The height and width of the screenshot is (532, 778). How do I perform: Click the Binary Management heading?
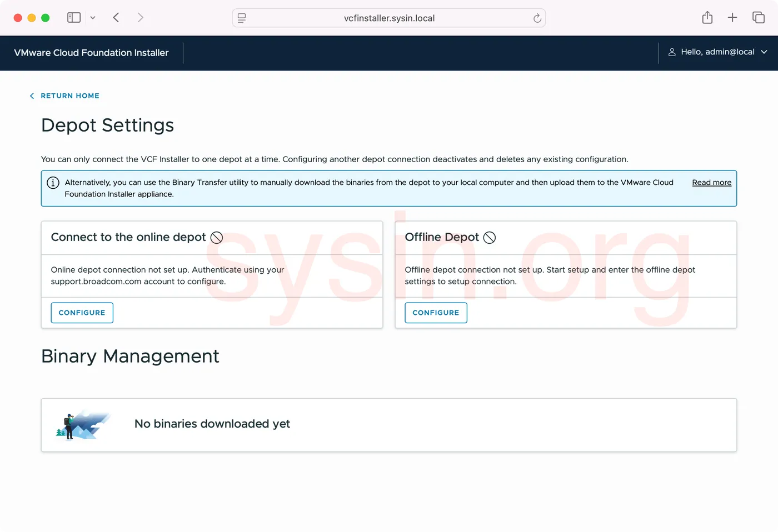[131, 356]
